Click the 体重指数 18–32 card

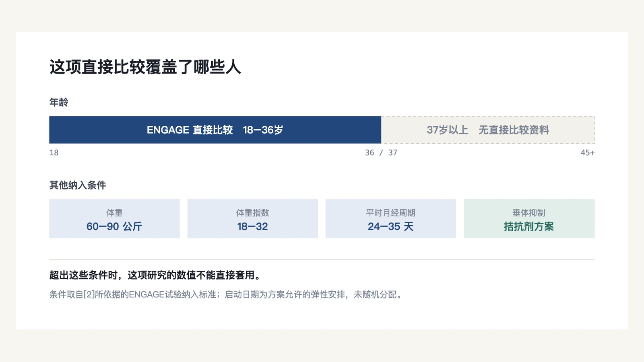coord(252,218)
